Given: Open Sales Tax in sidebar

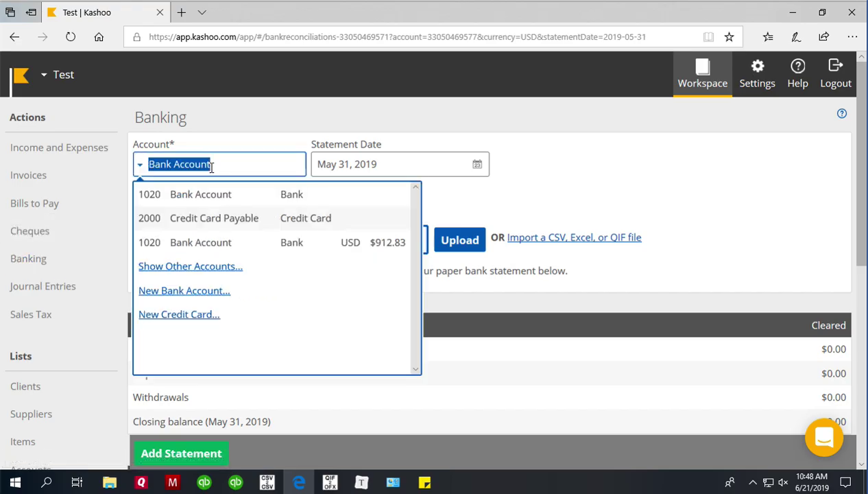Looking at the screenshot, I should (x=31, y=314).
